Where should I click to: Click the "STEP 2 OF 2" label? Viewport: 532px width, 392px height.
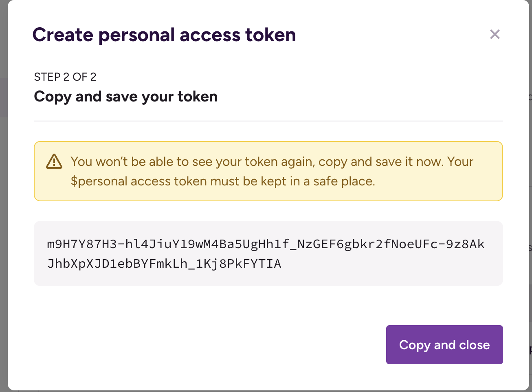tap(65, 77)
